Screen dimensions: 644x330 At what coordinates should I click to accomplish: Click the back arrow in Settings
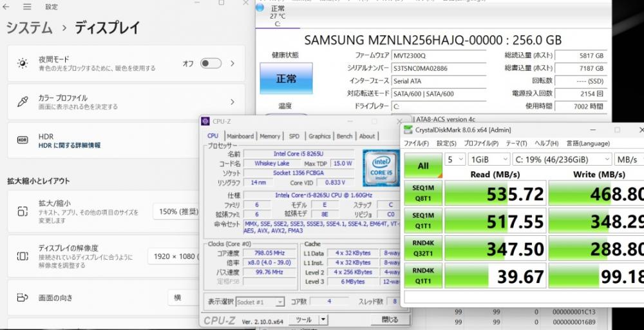click(x=6, y=6)
